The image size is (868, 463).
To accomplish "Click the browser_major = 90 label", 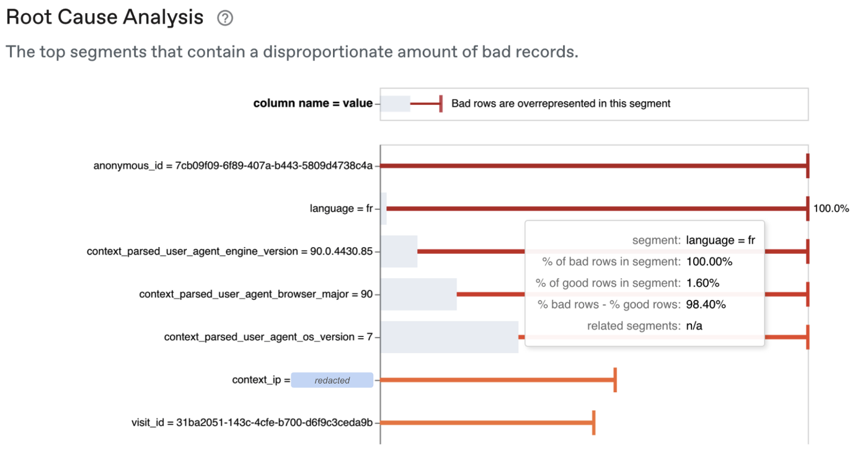I will (x=256, y=294).
